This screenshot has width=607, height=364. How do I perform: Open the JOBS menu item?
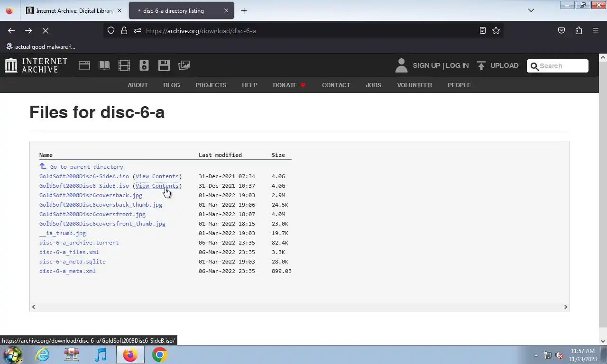point(373,85)
